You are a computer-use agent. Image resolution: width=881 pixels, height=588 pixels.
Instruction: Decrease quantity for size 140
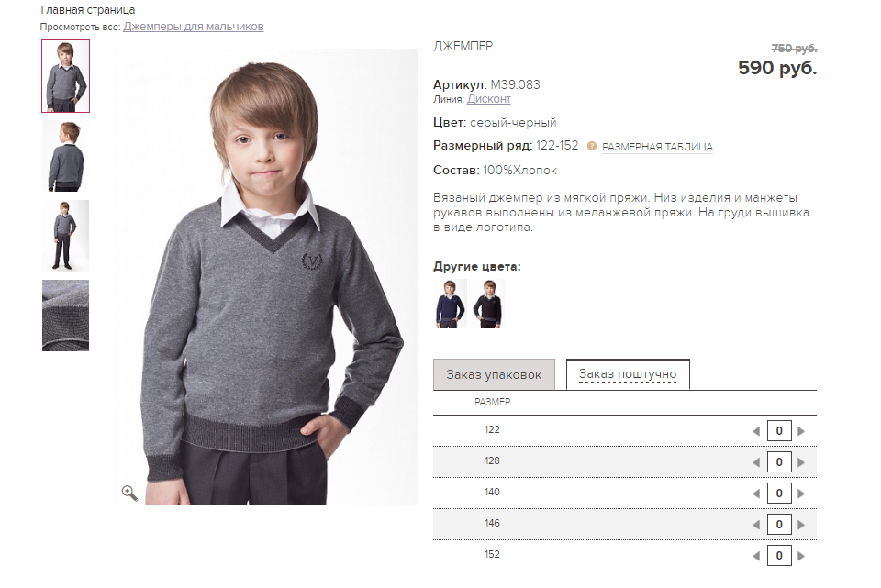click(756, 494)
